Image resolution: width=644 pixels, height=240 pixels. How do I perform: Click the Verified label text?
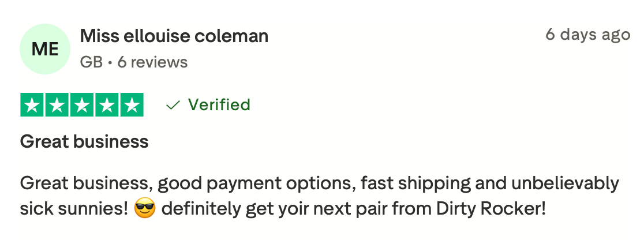(219, 105)
